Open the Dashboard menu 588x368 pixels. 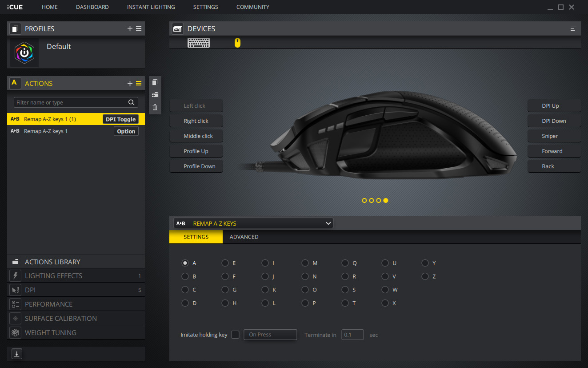pyautogui.click(x=92, y=7)
